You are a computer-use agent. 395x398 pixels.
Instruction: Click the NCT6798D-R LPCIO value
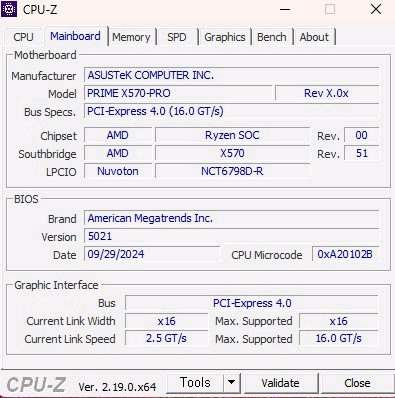coord(232,171)
